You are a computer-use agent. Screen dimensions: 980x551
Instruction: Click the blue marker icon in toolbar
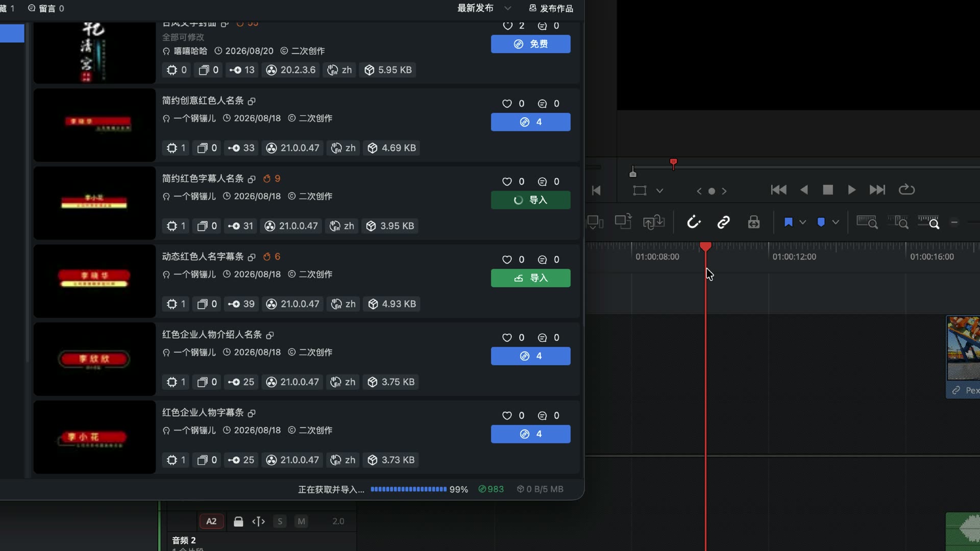pyautogui.click(x=821, y=222)
